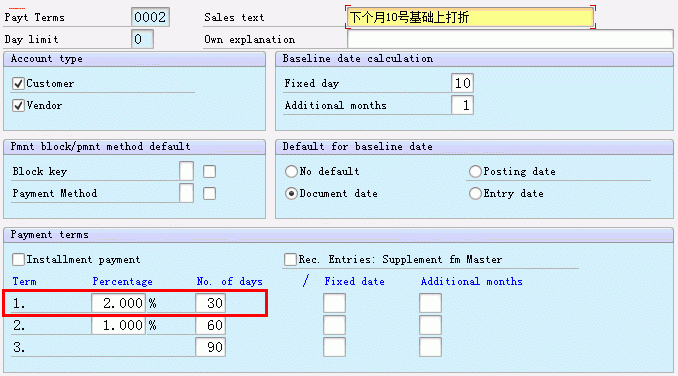Viewport: 678px width, 376px height.
Task: Click Additional months field for term 3
Action: coord(430,347)
